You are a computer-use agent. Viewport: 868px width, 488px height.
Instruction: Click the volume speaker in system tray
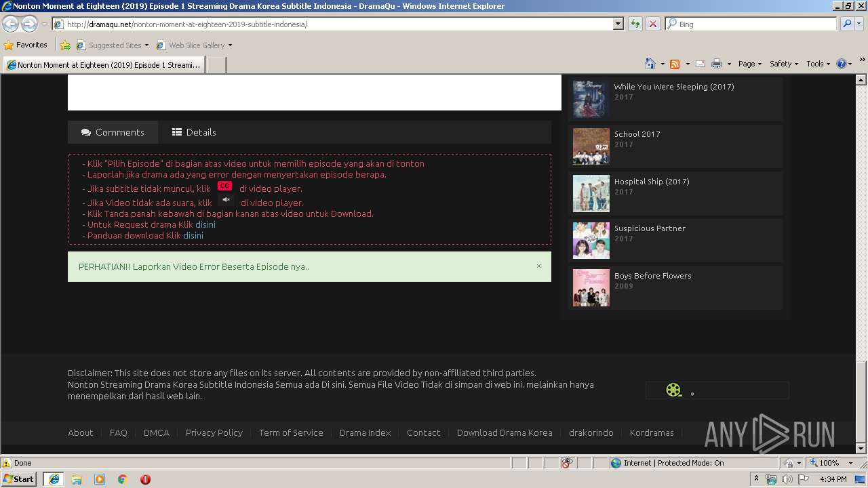787,479
